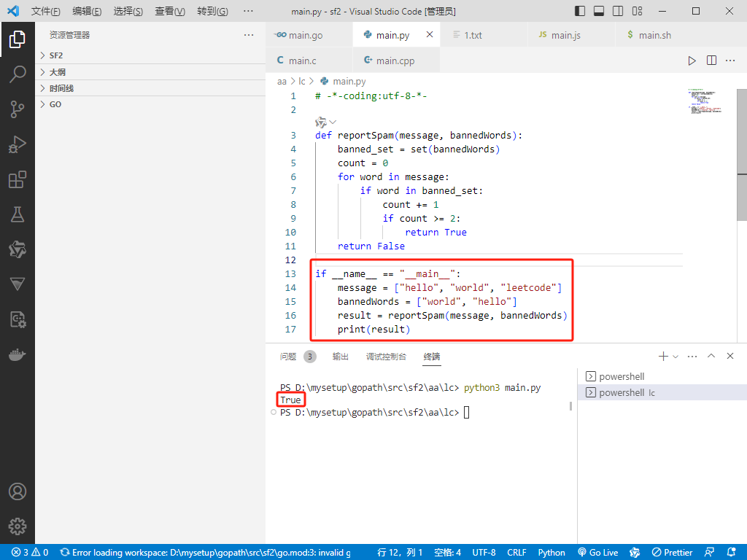Open the code lens dropdown above reportSpam
The image size is (747, 560).
click(x=333, y=122)
